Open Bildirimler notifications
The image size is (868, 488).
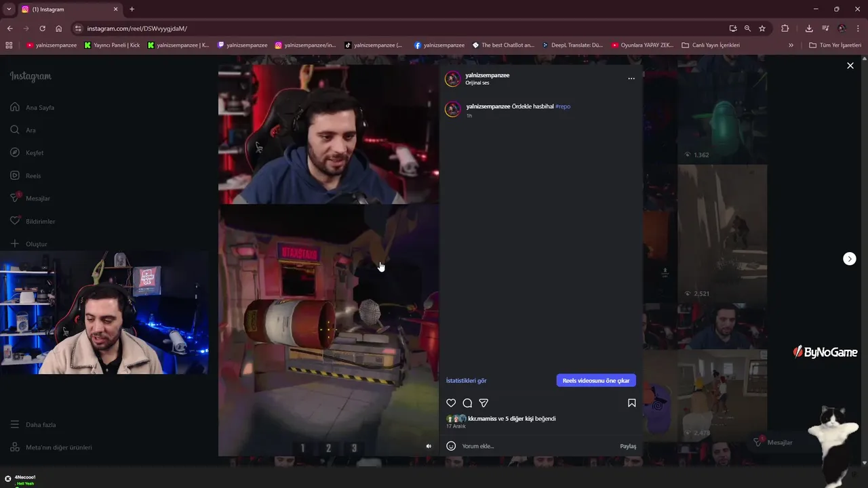click(x=33, y=221)
